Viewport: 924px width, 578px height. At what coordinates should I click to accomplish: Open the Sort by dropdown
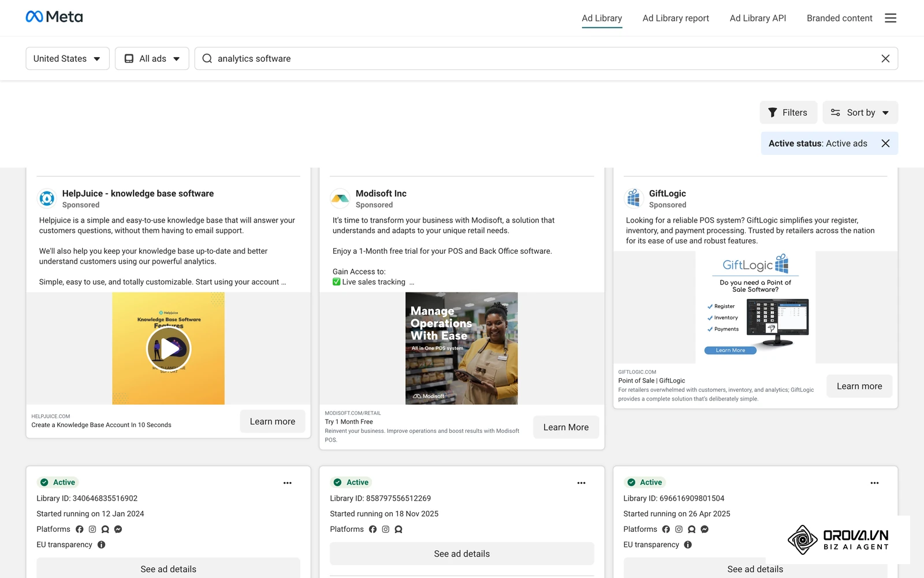(x=860, y=112)
